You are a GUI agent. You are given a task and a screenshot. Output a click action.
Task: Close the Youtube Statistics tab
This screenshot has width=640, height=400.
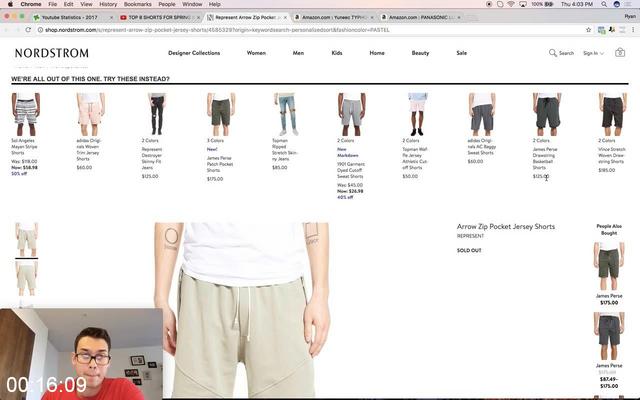111,18
